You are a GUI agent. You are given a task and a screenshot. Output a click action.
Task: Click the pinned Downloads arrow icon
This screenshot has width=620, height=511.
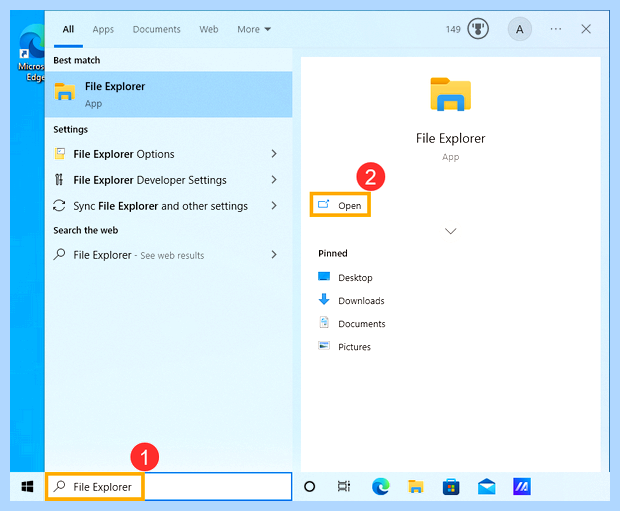point(324,299)
